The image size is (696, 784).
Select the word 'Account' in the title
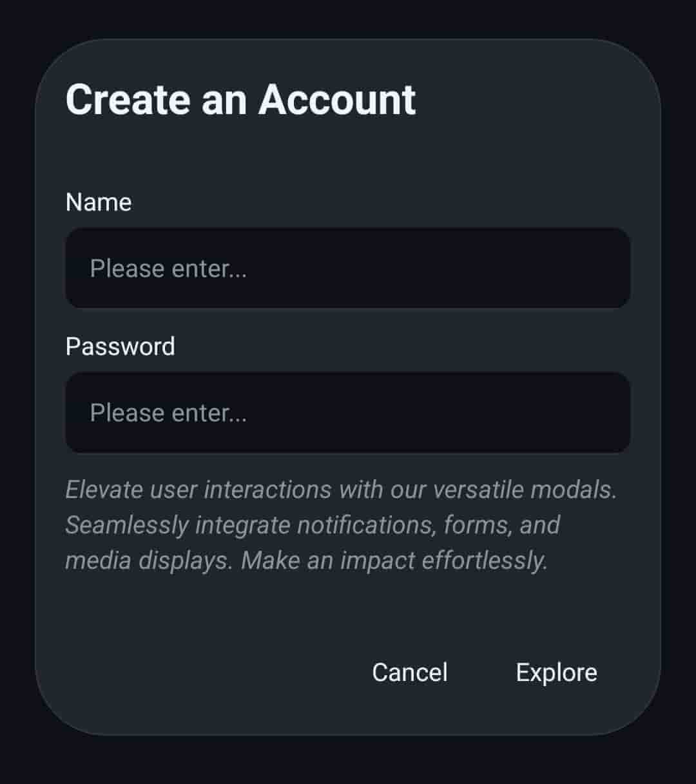pos(337,100)
